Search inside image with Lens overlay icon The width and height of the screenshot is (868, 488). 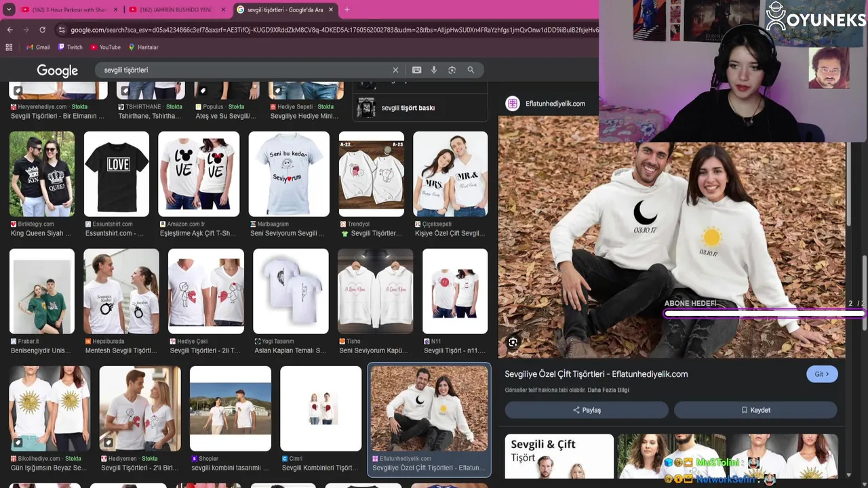click(513, 343)
